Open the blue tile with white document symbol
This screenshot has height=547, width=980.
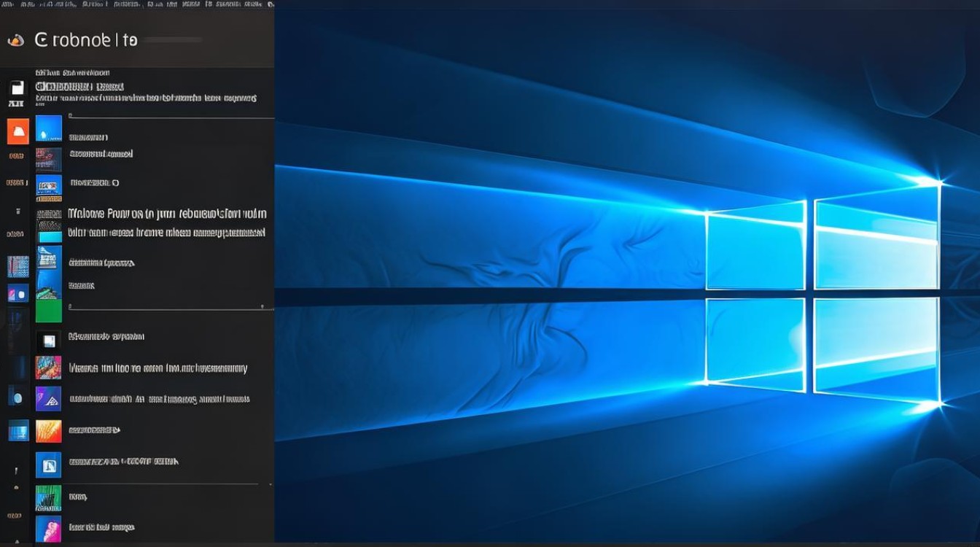pyautogui.click(x=48, y=465)
